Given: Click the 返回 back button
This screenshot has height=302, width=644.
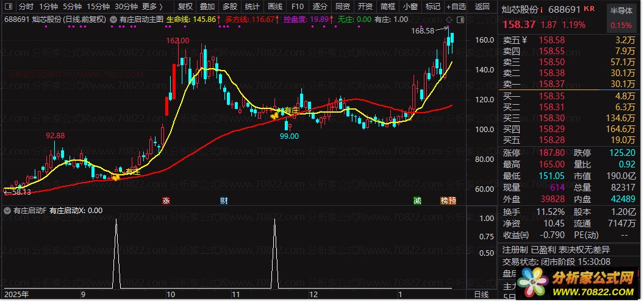Looking at the screenshot, I should tap(482, 7).
